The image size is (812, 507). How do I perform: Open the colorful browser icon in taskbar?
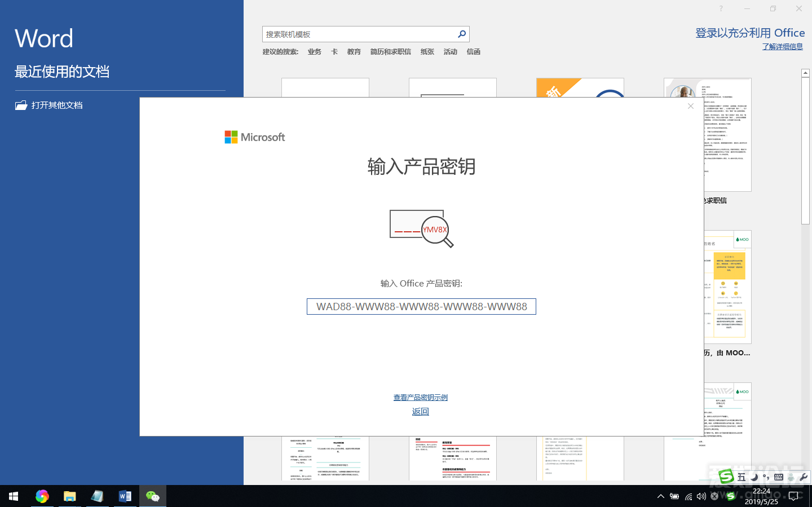pyautogui.click(x=42, y=496)
